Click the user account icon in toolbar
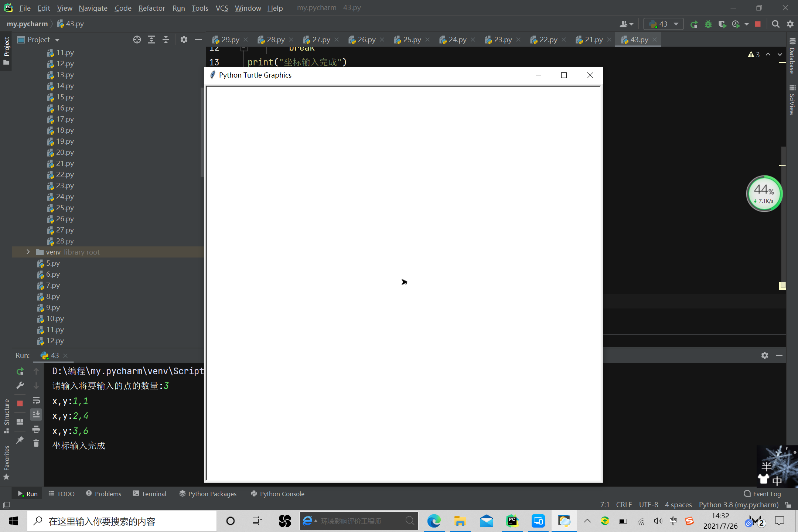Image resolution: width=798 pixels, height=532 pixels. click(626, 24)
